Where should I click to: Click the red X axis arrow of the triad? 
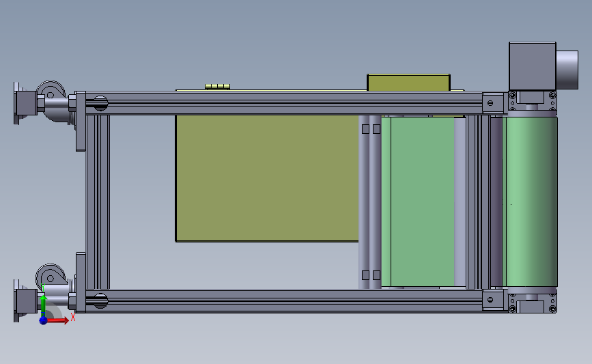tap(57, 320)
